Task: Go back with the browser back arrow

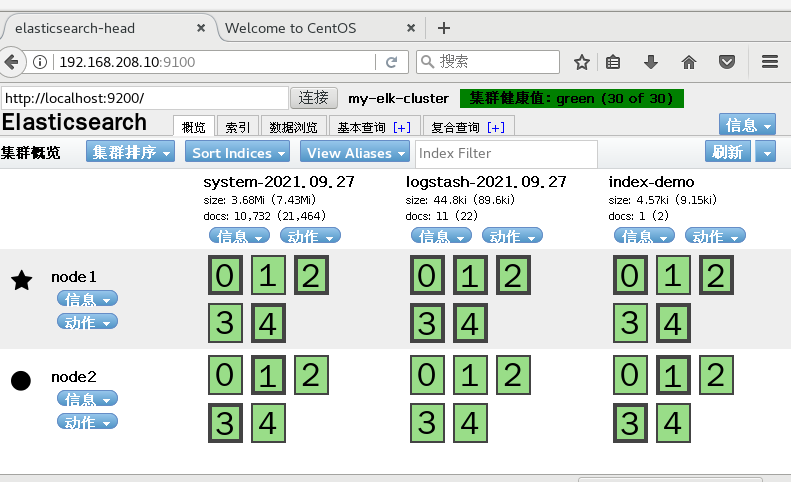Action: tap(11, 62)
